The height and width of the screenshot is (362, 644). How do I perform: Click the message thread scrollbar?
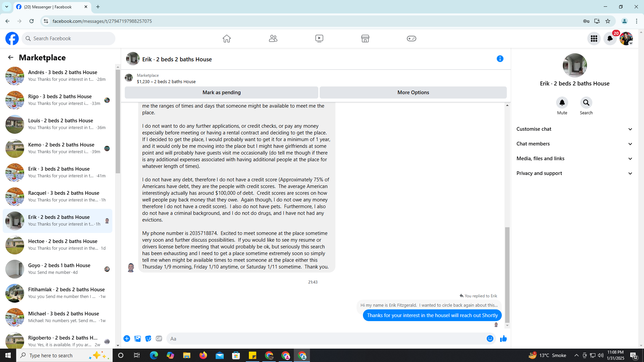click(x=507, y=275)
